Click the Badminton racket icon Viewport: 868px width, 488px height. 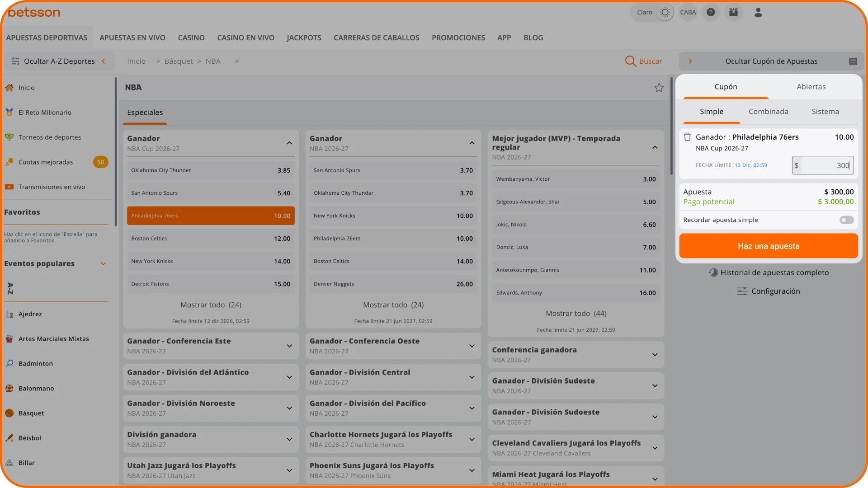pyautogui.click(x=9, y=364)
